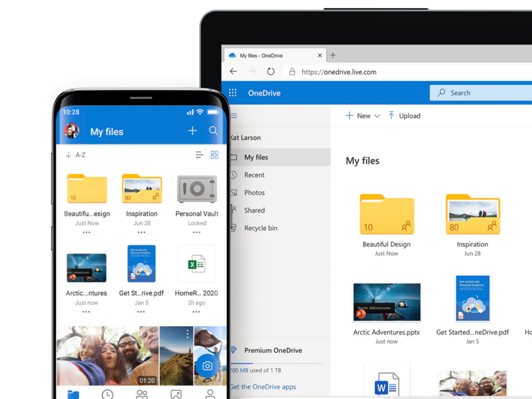Open the OneDrive app launcher grid

(233, 93)
